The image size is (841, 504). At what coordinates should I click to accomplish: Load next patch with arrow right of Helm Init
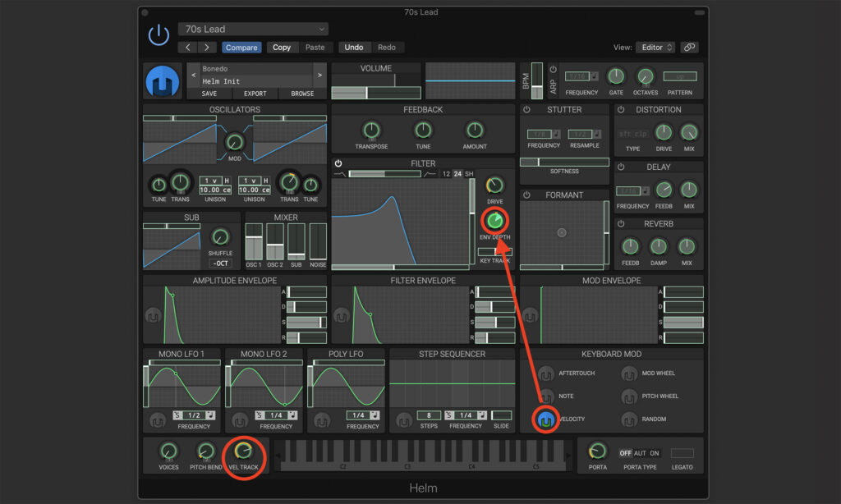[x=319, y=75]
